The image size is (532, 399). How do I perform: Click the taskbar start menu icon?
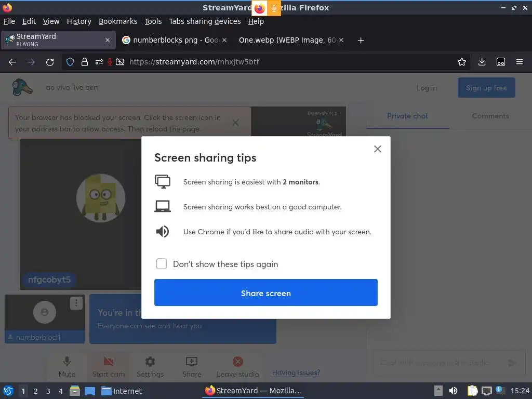pos(8,391)
